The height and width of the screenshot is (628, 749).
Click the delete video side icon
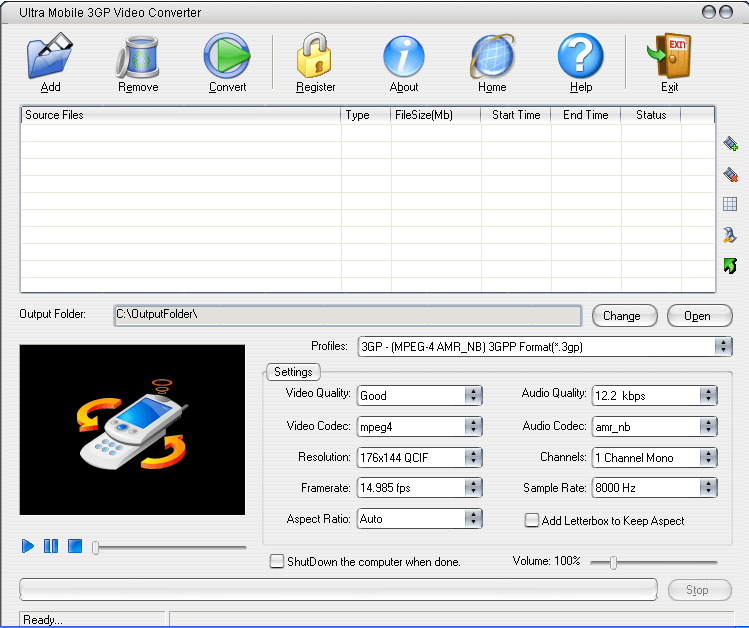(730, 174)
